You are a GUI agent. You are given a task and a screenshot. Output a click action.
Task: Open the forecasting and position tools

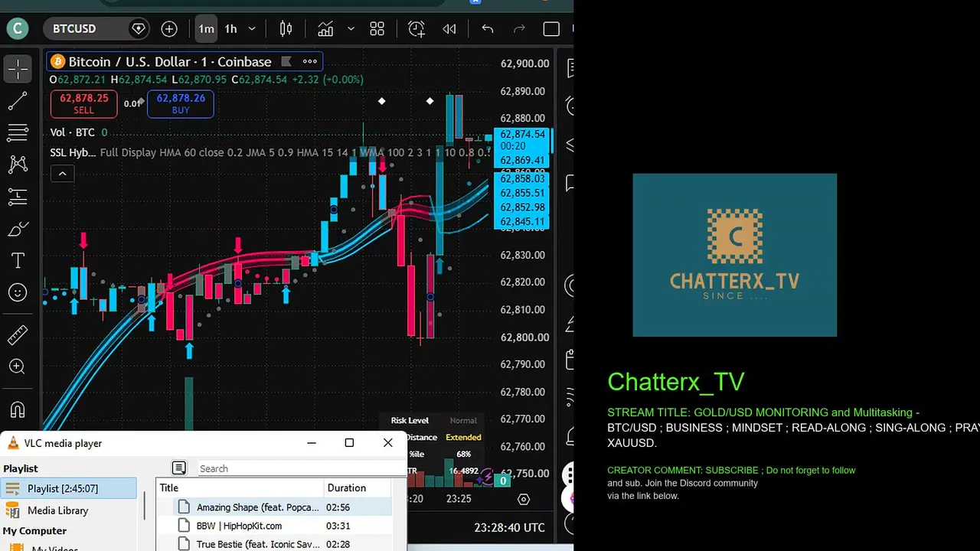18,197
